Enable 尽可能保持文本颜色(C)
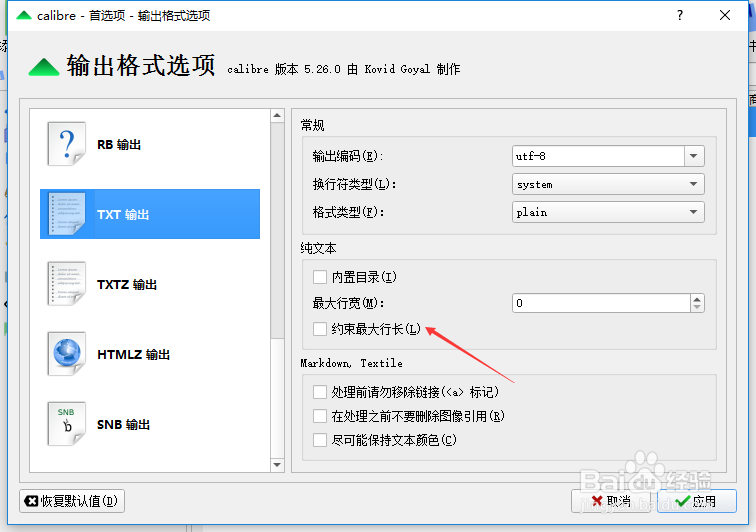This screenshot has width=756, height=532. (x=320, y=440)
